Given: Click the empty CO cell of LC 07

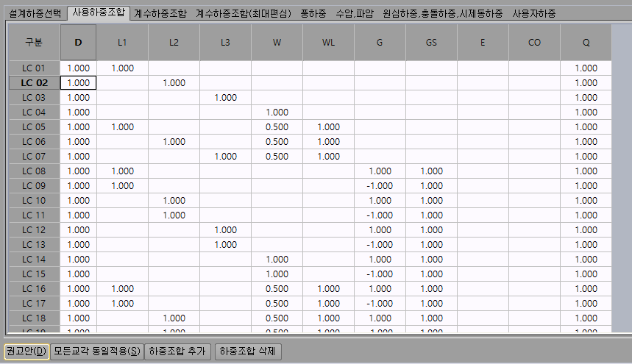Looking at the screenshot, I should (x=534, y=156).
